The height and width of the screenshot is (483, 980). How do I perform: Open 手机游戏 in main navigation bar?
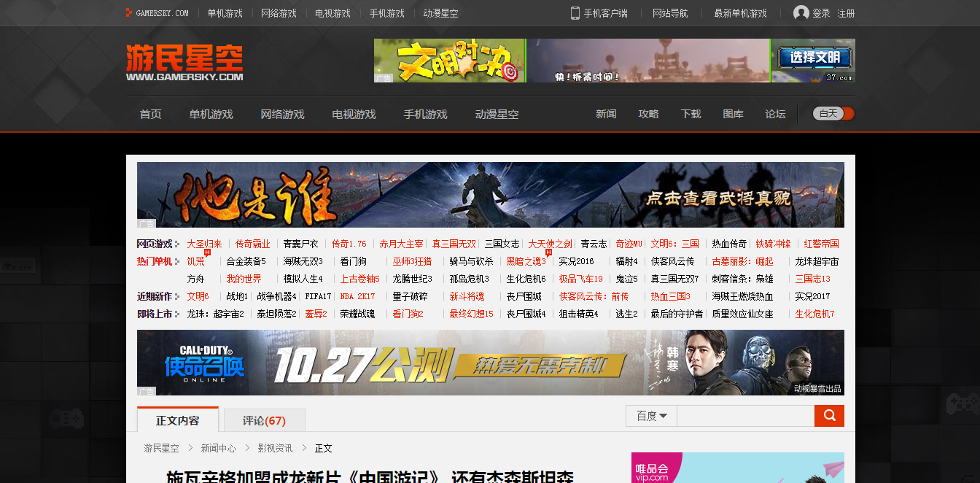[x=425, y=115]
